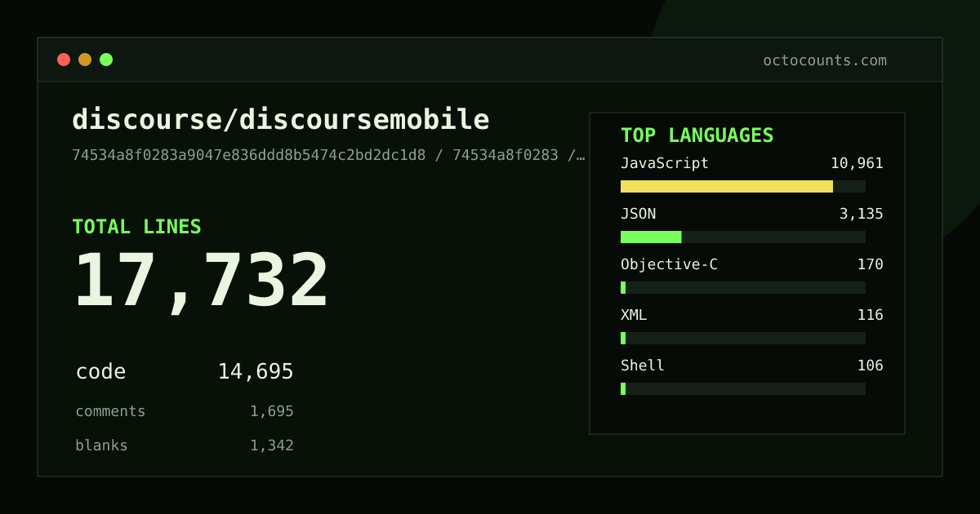Click the XML progress bar
This screenshot has height=514, width=980.
click(x=743, y=338)
